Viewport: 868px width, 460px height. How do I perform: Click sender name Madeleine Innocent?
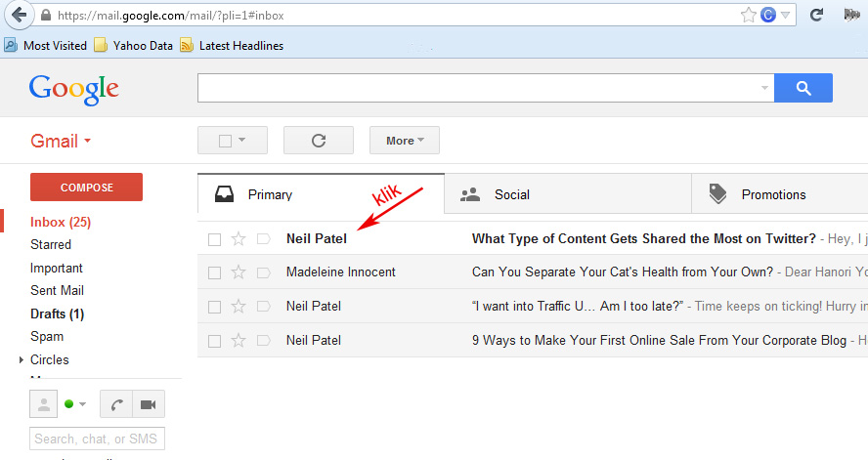(340, 272)
